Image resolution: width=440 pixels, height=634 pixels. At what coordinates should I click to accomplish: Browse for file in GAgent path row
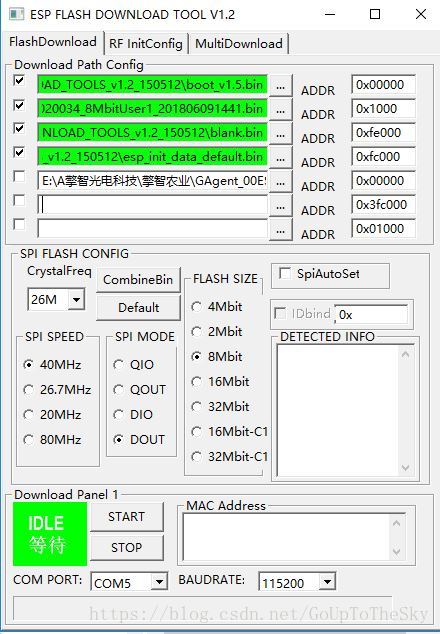[x=280, y=181]
